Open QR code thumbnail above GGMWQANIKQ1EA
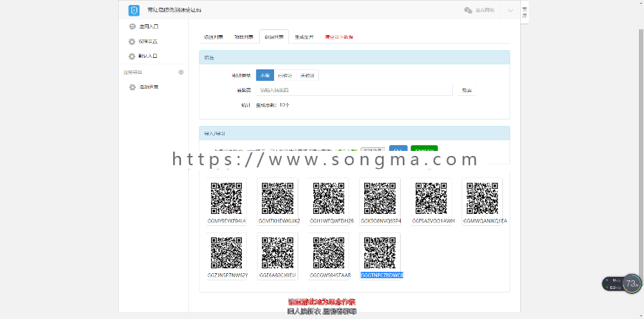This screenshot has width=644, height=319. [482, 198]
